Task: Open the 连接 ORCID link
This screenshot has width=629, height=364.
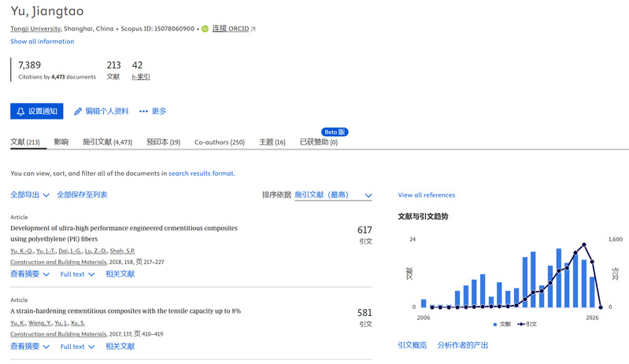Action: tap(230, 28)
